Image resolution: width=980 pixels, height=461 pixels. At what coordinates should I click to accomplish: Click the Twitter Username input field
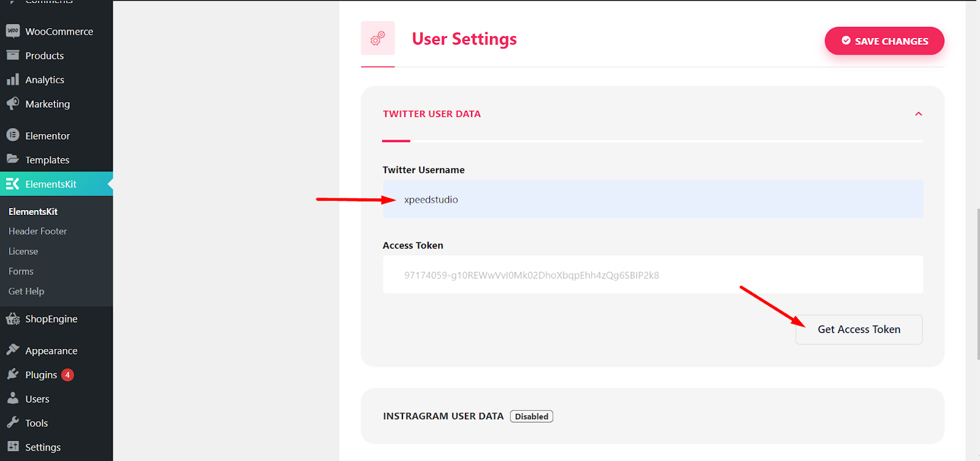click(x=652, y=199)
